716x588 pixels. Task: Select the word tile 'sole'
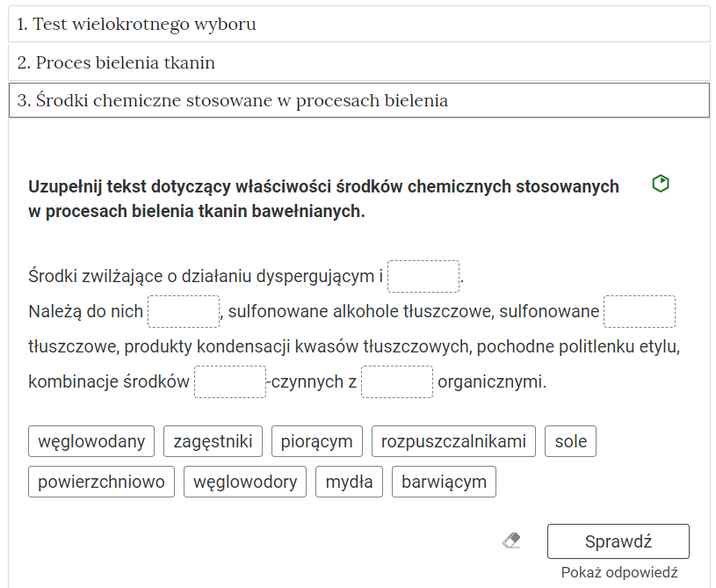[x=570, y=440]
